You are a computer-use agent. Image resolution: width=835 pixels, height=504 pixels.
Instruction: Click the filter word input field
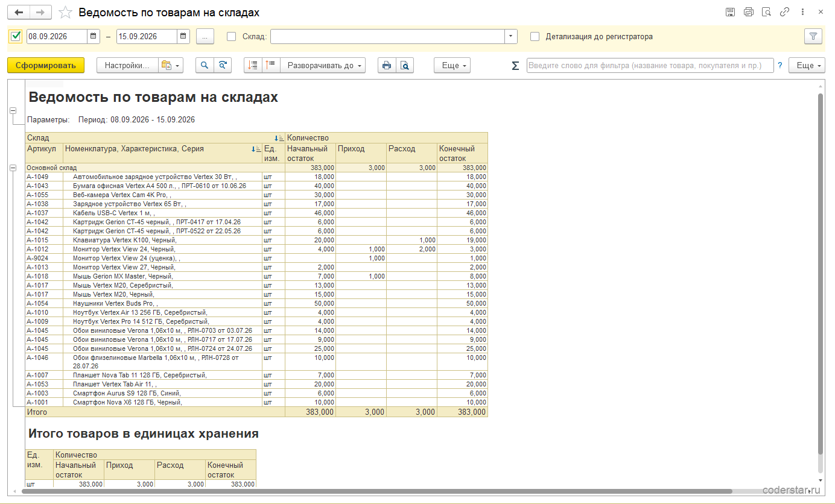tap(650, 66)
